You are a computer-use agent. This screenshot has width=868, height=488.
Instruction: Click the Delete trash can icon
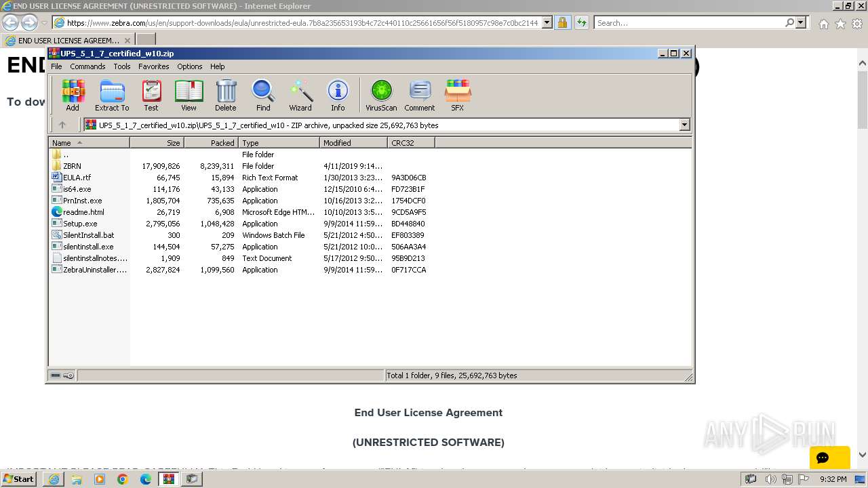(x=226, y=96)
